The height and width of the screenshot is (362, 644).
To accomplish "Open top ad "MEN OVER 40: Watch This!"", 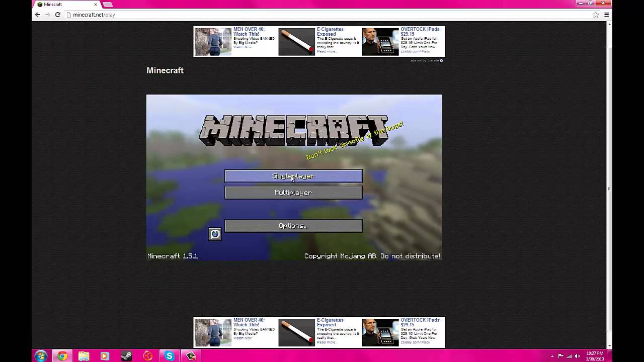I will tap(249, 32).
